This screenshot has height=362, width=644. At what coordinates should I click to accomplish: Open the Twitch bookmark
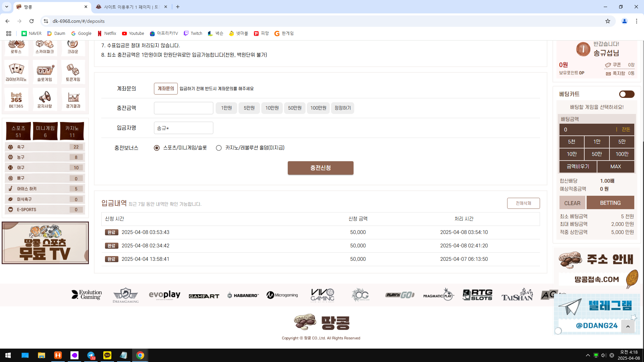click(193, 34)
